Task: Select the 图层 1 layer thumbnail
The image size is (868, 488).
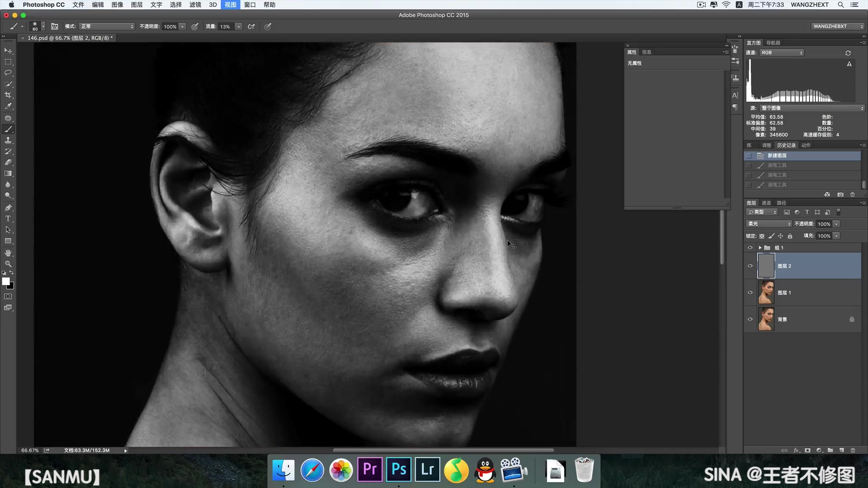Action: 766,293
